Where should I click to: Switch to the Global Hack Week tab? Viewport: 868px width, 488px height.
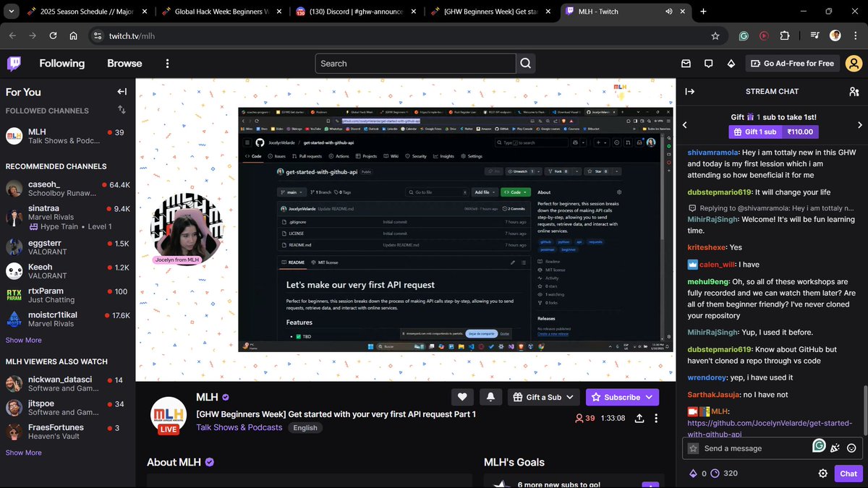222,12
